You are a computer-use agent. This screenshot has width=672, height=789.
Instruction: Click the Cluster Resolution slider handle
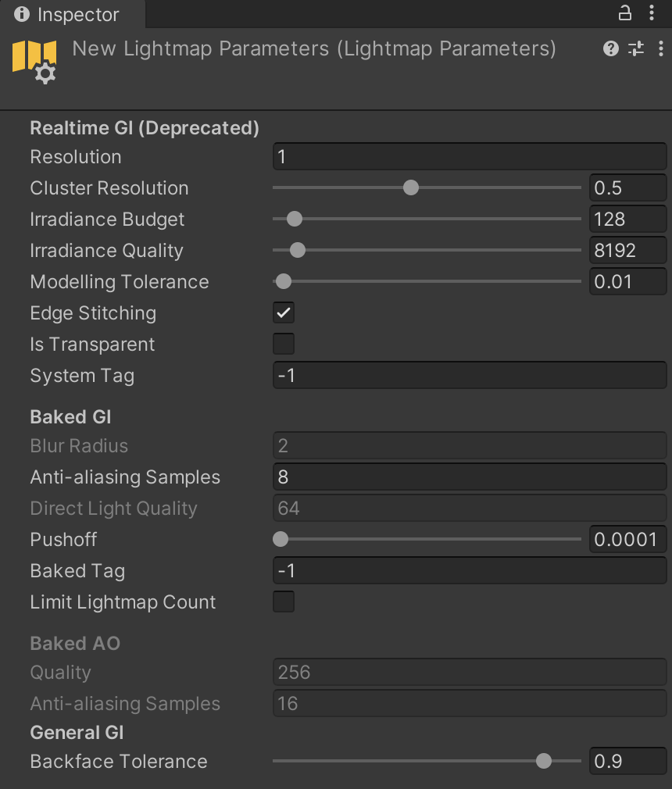(x=411, y=188)
